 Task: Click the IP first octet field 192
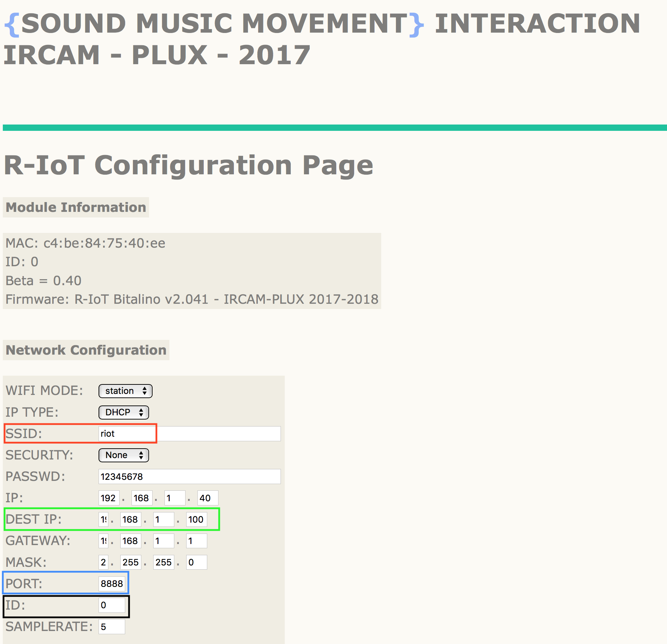click(x=109, y=498)
